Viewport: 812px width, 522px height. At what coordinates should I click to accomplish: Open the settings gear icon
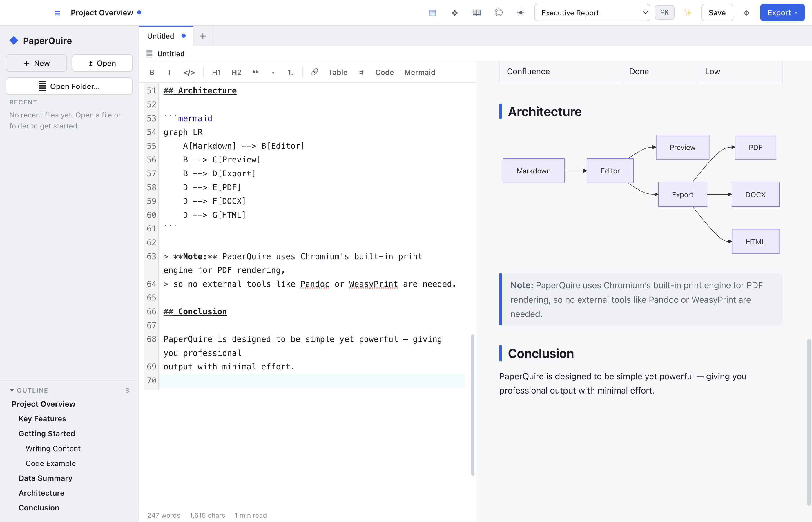click(x=746, y=13)
